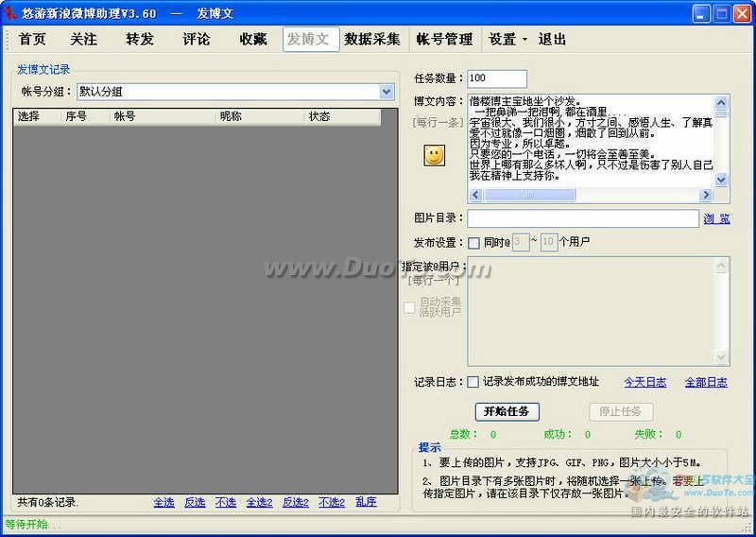Click the 开始任务 button
This screenshot has width=756, height=537.
pyautogui.click(x=507, y=411)
